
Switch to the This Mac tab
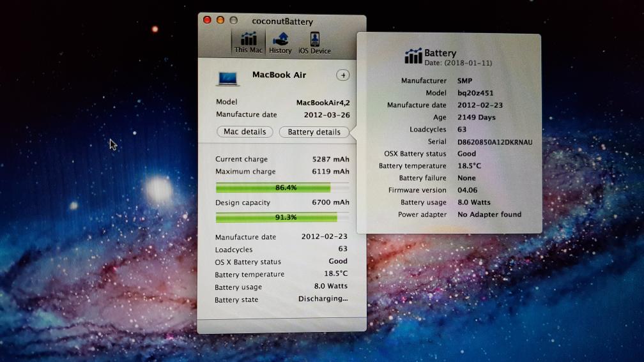click(248, 43)
